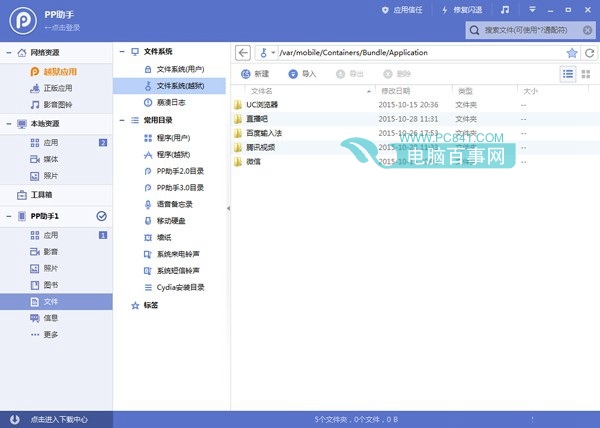Collapse the 文件系统 tree group

click(122, 51)
